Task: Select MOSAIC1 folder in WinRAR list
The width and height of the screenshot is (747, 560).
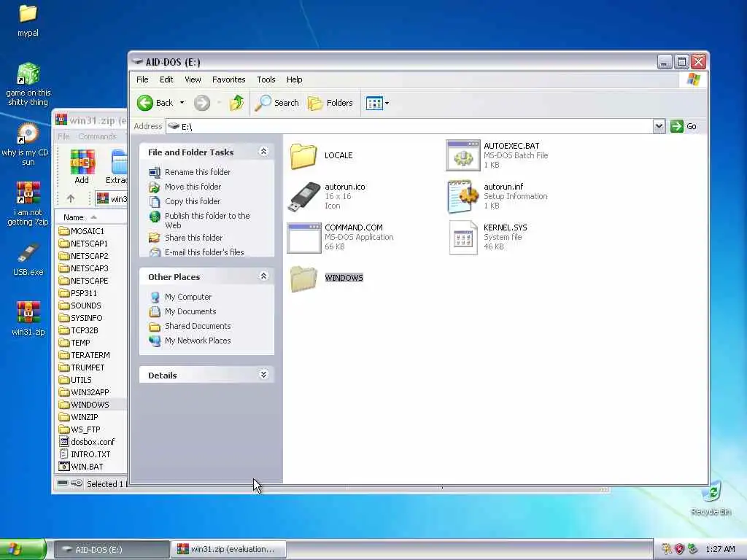Action: point(88,231)
